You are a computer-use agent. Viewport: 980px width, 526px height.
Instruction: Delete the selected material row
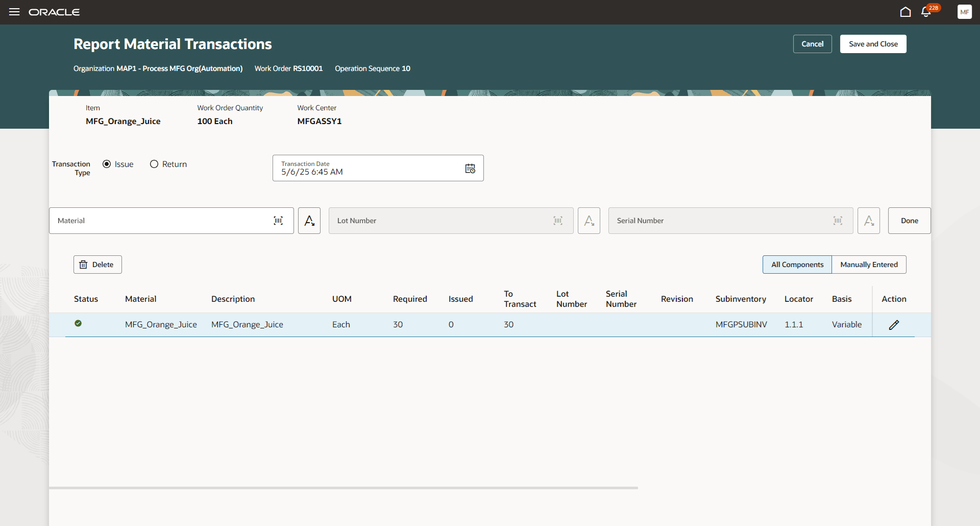point(97,264)
